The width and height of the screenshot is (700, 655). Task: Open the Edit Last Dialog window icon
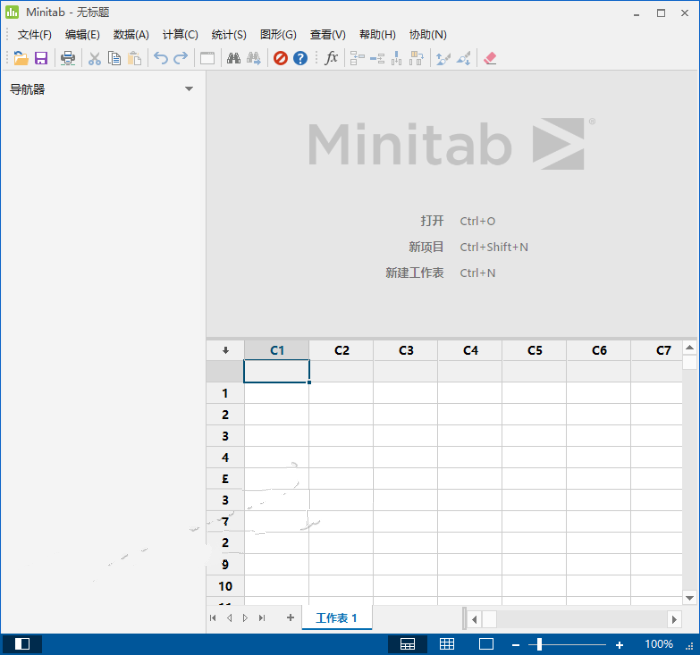click(x=207, y=58)
